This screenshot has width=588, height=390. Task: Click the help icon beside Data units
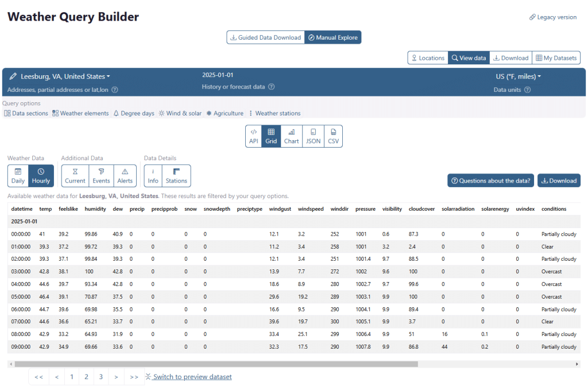point(527,90)
